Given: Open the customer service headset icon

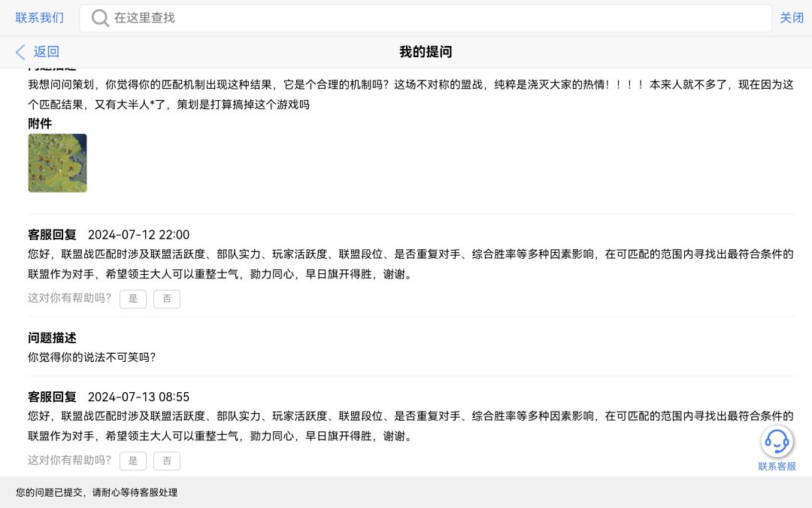Looking at the screenshot, I should [777, 442].
